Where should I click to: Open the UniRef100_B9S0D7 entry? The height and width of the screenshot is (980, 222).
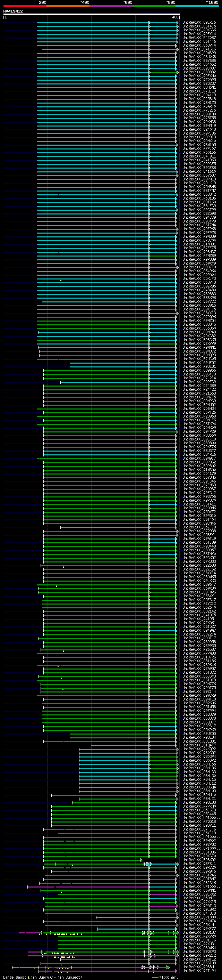click(x=199, y=68)
